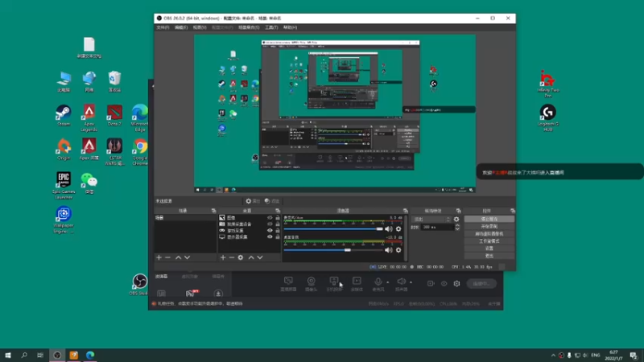Open the View menu in OBS
Viewport: 644px width, 362px height.
click(x=200, y=27)
